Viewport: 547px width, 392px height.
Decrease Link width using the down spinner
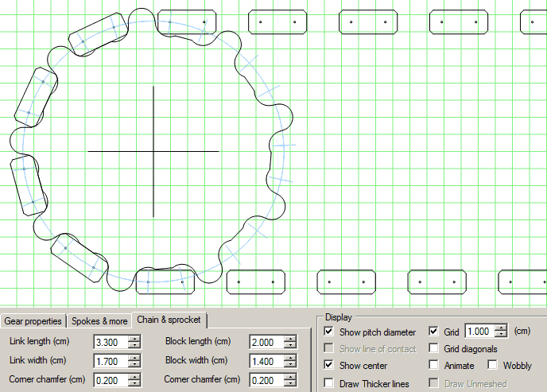[x=134, y=365]
